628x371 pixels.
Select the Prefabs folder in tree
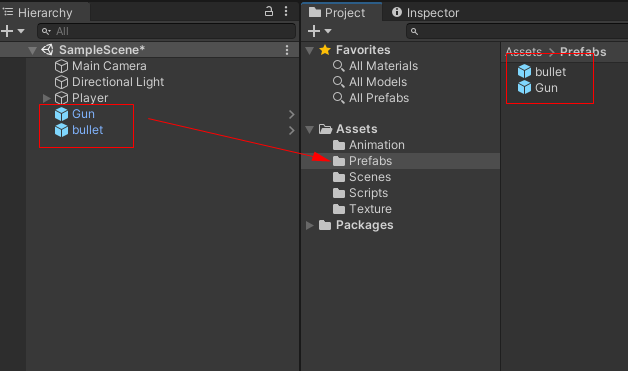(370, 161)
